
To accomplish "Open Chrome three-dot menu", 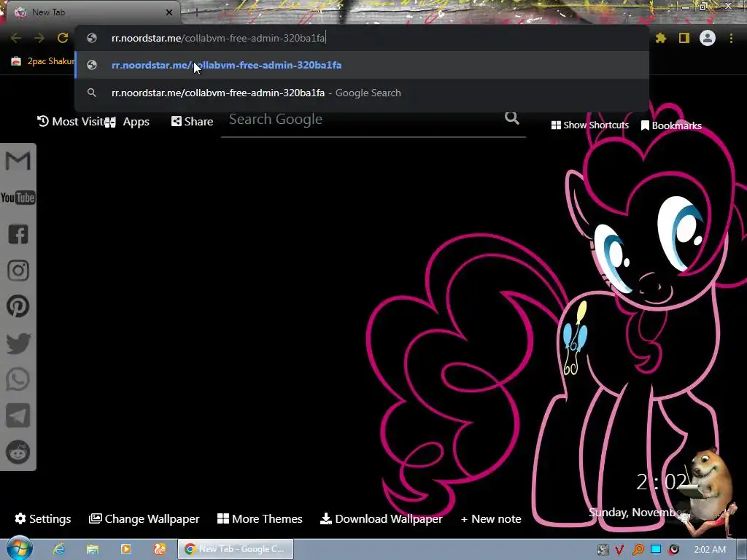I will point(731,38).
